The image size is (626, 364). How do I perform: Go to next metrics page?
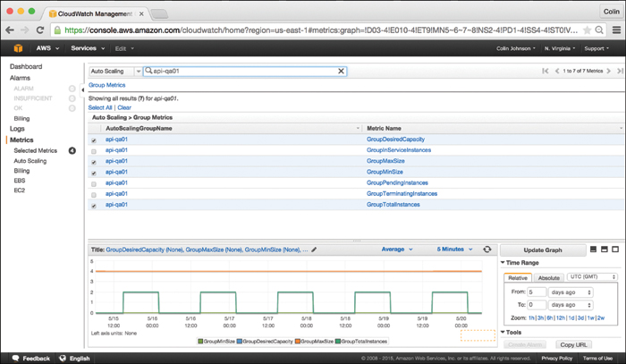pyautogui.click(x=609, y=71)
